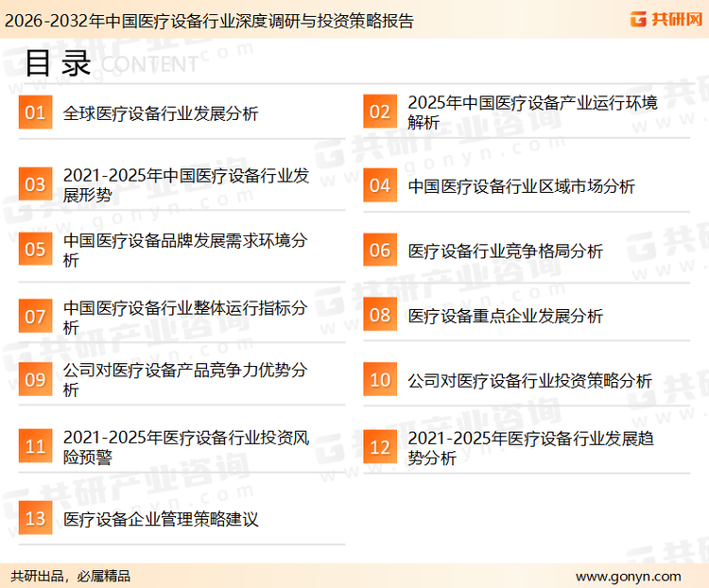709x588 pixels.
Task: Select chapter 2021-2025年医疗设备行业投资风险预警
Action: point(186,447)
